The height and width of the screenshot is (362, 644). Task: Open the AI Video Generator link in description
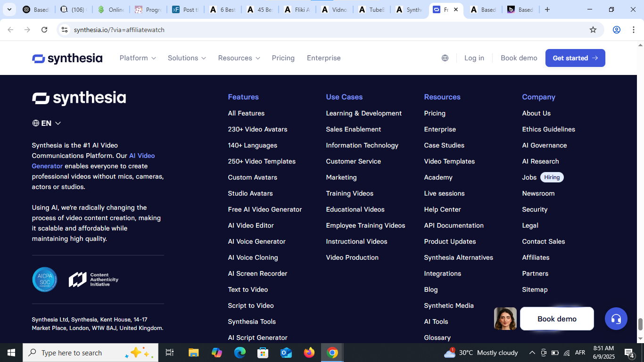[x=93, y=161]
